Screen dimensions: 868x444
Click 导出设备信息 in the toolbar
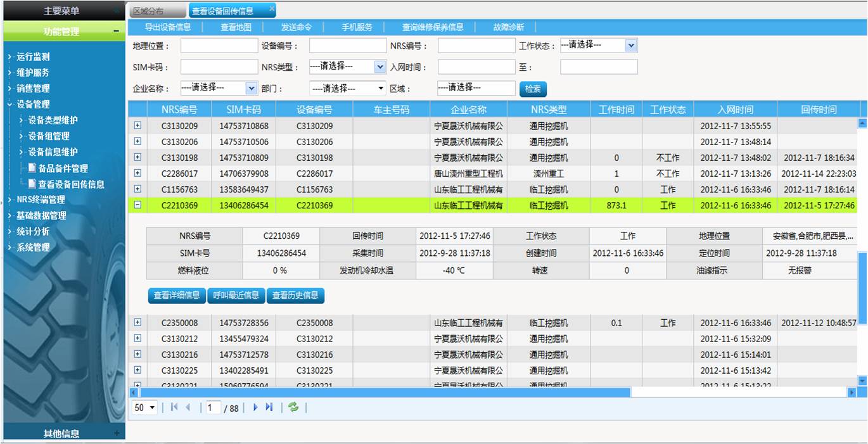pos(167,27)
